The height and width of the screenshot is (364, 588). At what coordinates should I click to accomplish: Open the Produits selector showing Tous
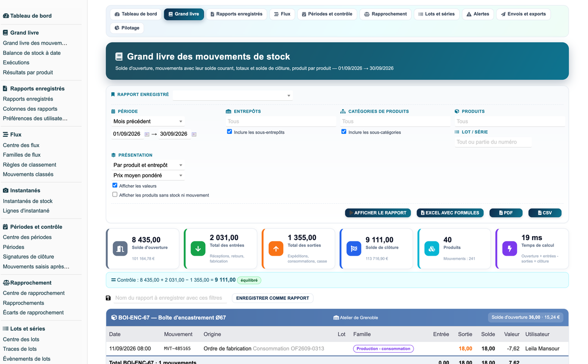(510, 121)
